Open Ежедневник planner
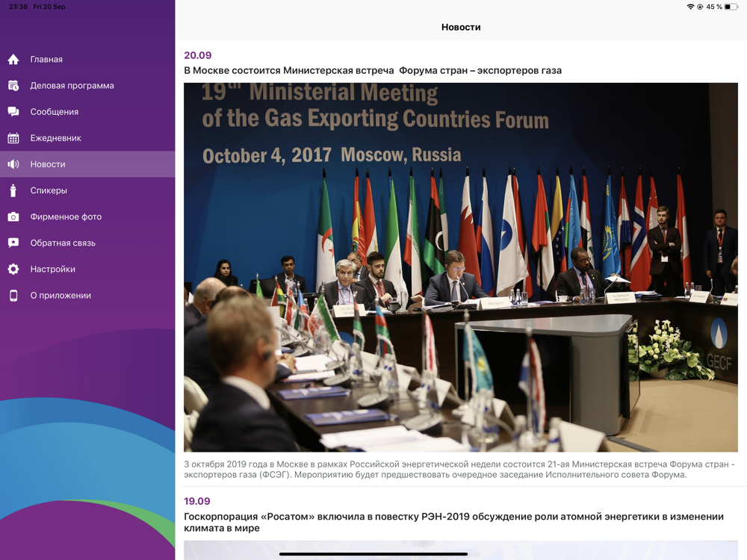Screen dimensions: 747x560 point(87,138)
